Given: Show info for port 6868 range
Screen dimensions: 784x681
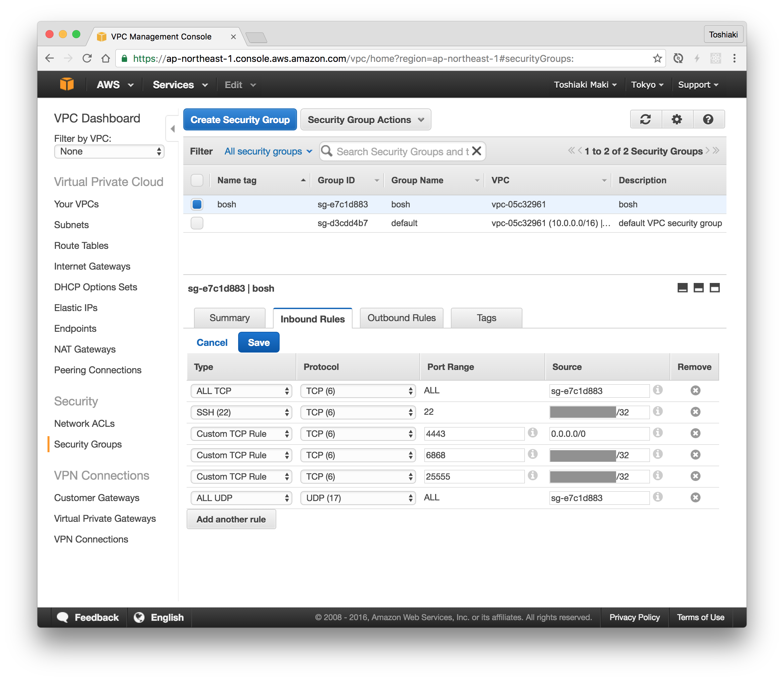Looking at the screenshot, I should point(533,454).
